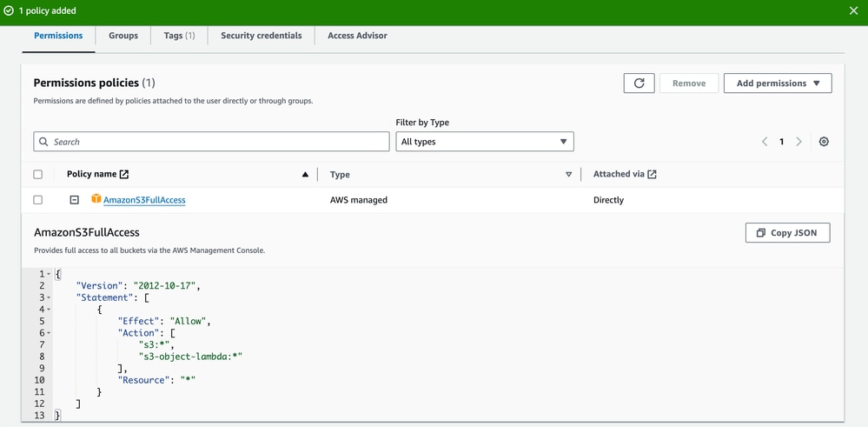Viewport: 868px width, 427px height.
Task: Fold JSON line 1 code block
Action: coord(49,274)
